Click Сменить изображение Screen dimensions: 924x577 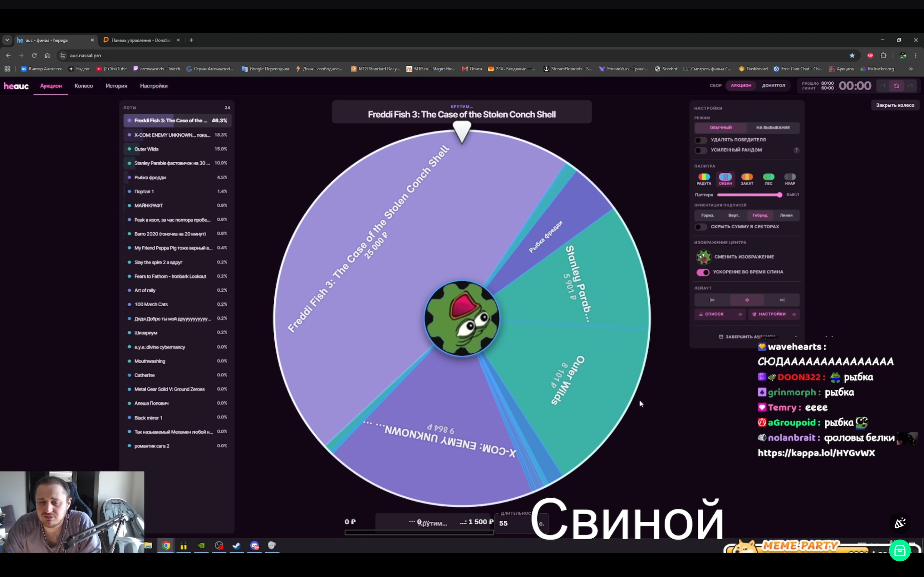(x=744, y=257)
